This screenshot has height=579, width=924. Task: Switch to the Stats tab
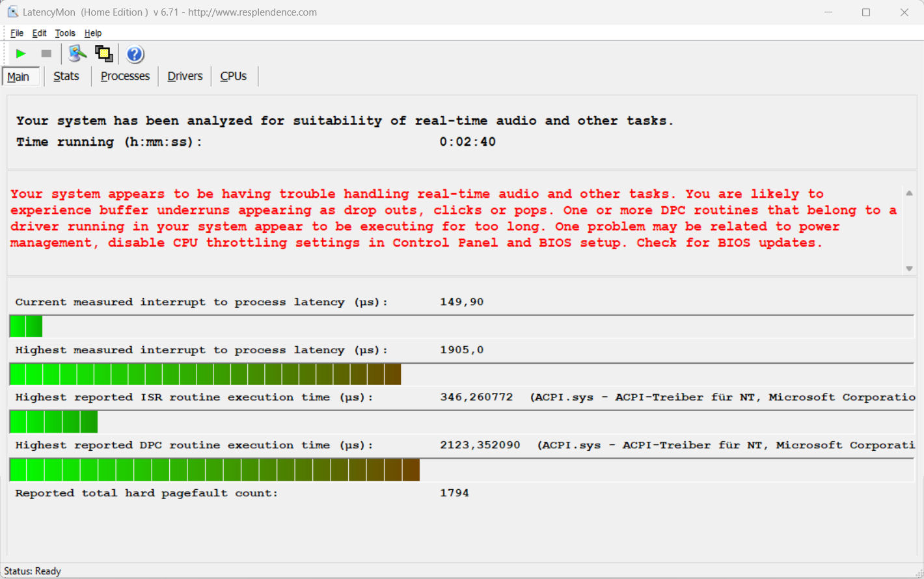tap(66, 76)
